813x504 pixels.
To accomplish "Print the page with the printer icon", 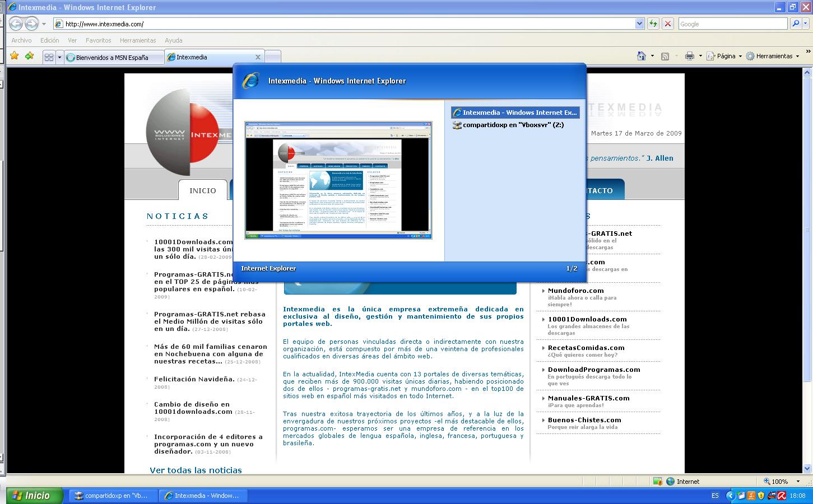I will point(689,56).
